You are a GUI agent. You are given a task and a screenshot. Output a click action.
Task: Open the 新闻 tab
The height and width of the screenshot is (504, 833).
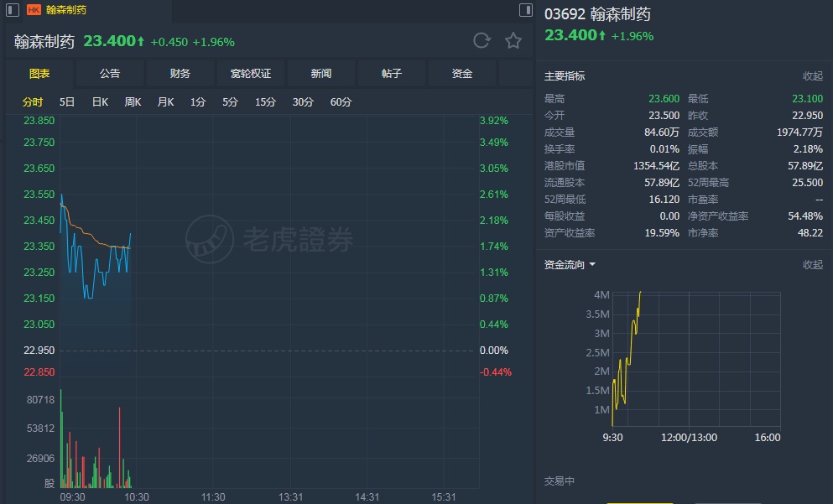pyautogui.click(x=321, y=74)
